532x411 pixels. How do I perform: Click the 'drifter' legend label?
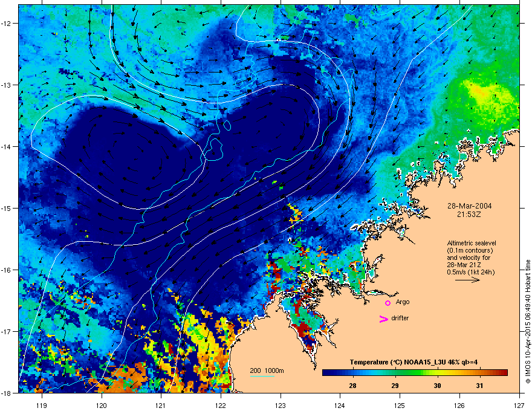pyautogui.click(x=400, y=318)
